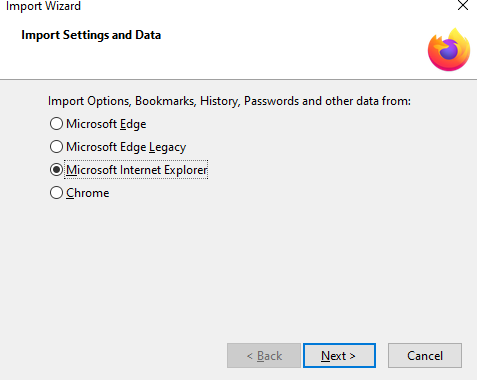Click the empty title bar space beside 'Import Wizard'
The height and width of the screenshot is (380, 477).
(x=267, y=6)
